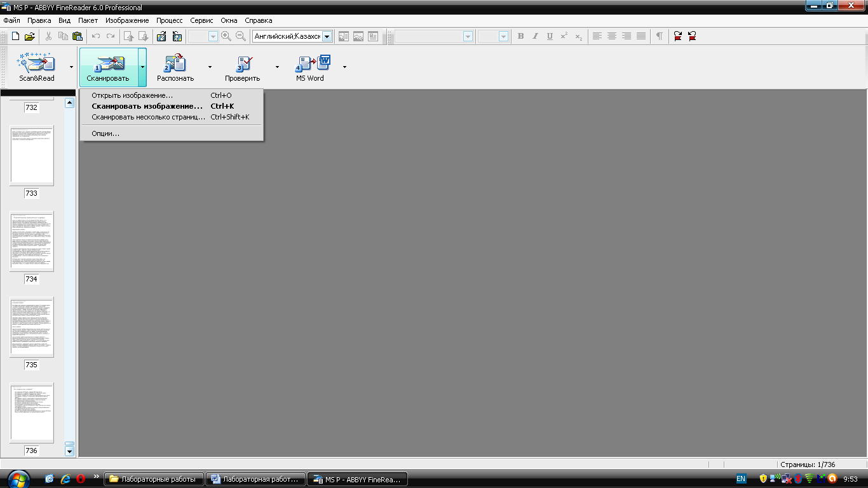Toggle the text-only window view icon
Viewport: 868px width, 488px height.
373,36
